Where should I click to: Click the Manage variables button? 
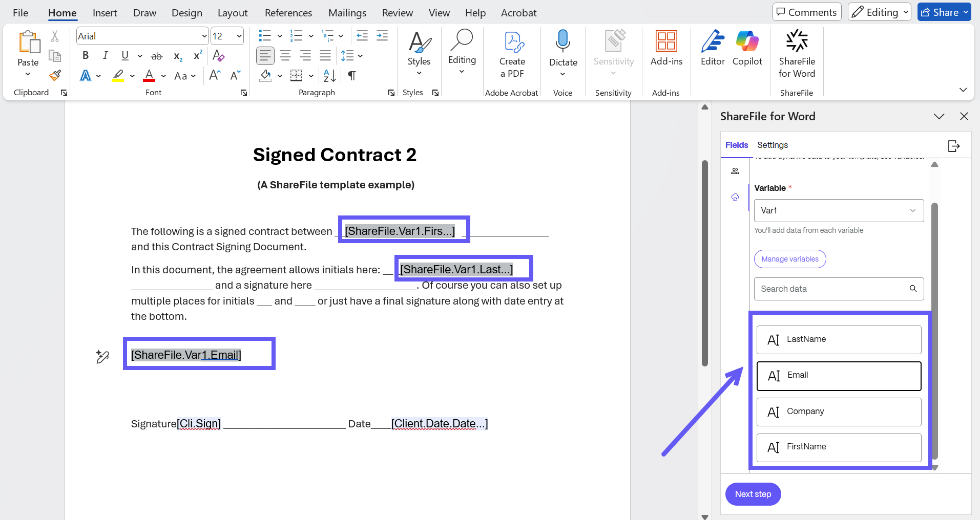point(789,259)
